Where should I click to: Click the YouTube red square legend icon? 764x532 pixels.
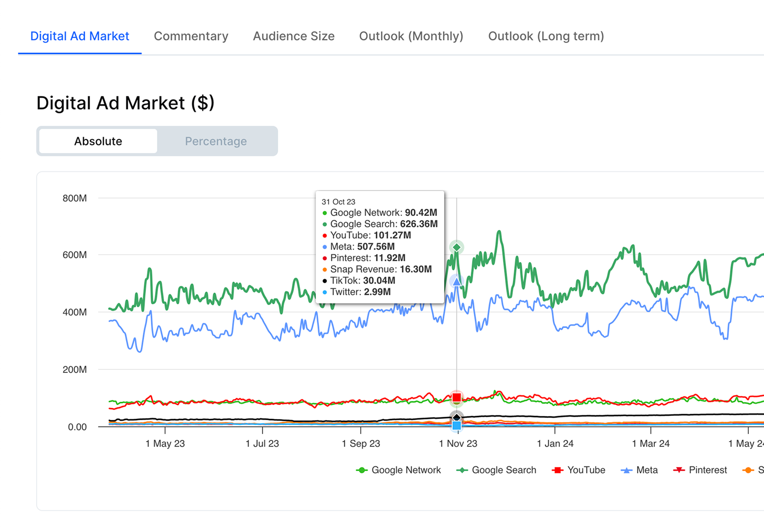tap(558, 470)
